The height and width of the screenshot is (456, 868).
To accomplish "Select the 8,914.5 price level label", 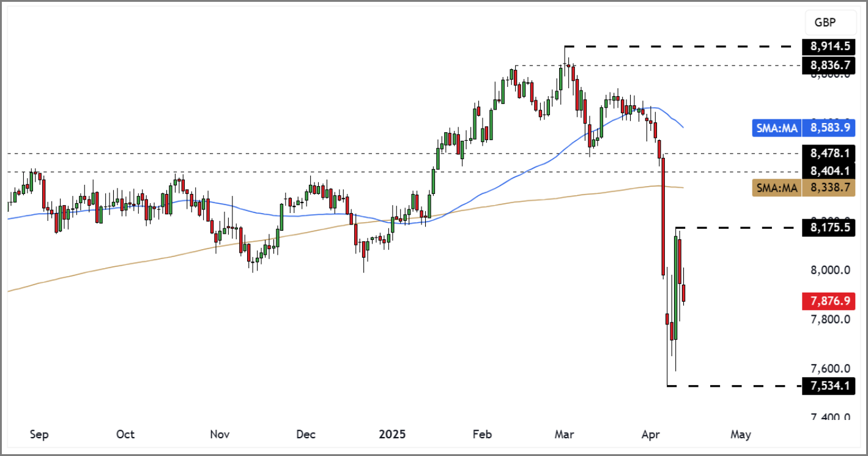I will click(x=829, y=46).
